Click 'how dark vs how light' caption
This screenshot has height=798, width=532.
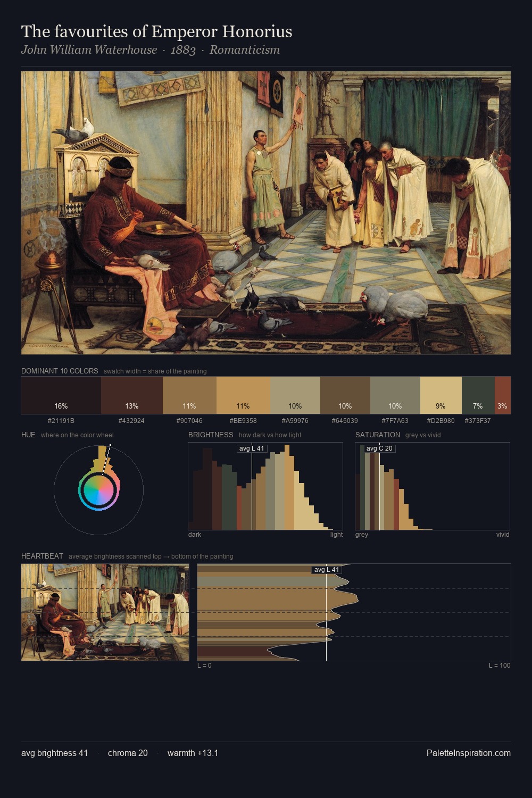(x=270, y=435)
